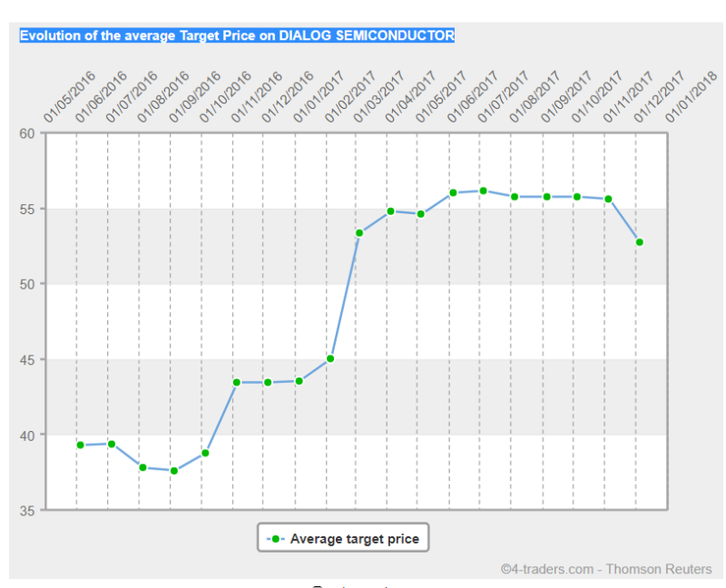This screenshot has width=726, height=588.
Task: Click the 01/01/2017 date label
Action: click(x=319, y=97)
